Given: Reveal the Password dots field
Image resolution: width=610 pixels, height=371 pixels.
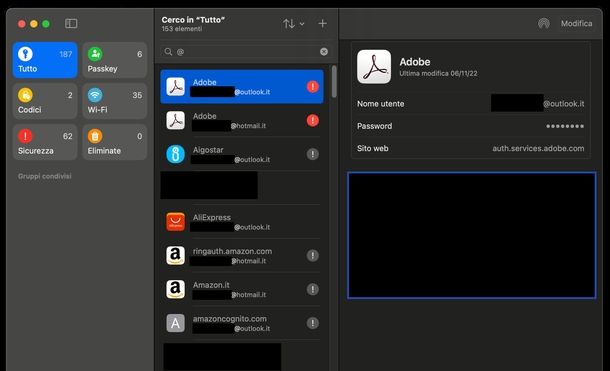Looking at the screenshot, I should click(565, 126).
